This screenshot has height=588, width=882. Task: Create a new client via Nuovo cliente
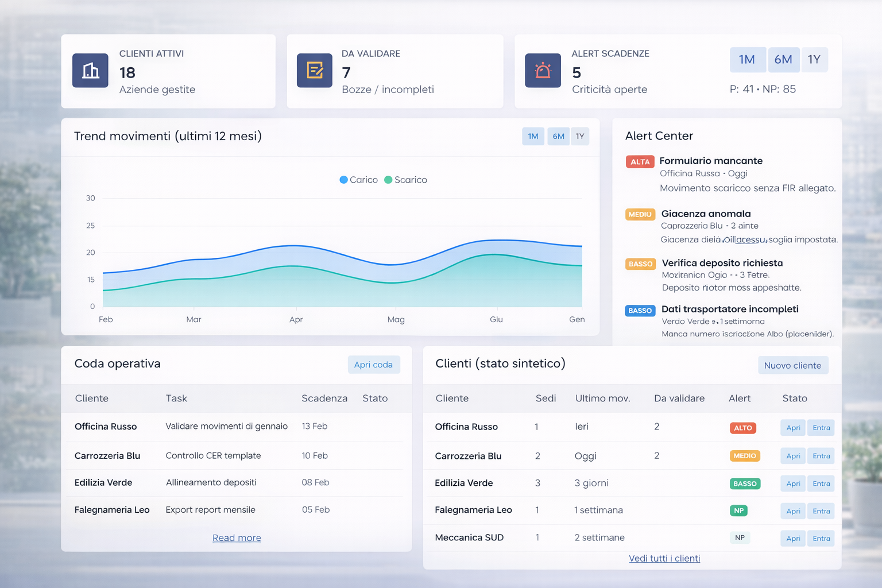coord(793,365)
